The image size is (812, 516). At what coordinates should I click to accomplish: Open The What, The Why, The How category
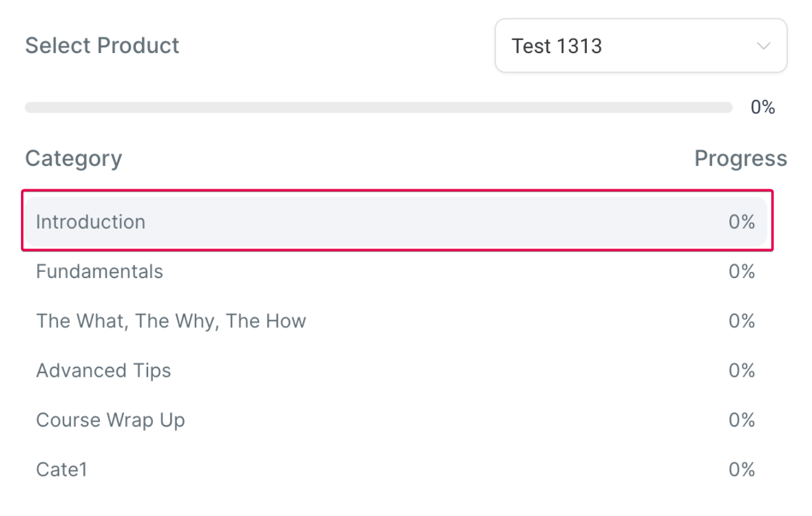[396, 321]
